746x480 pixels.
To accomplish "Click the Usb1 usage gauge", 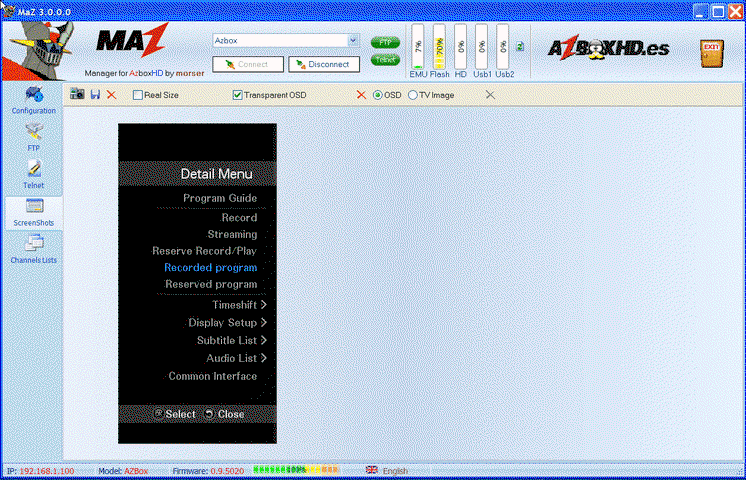I will pos(481,47).
